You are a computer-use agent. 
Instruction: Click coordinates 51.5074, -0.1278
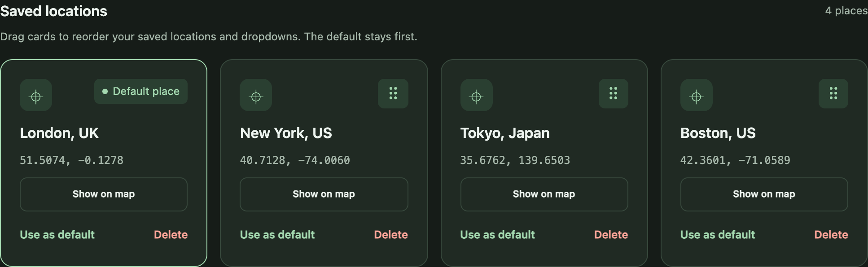click(x=71, y=160)
